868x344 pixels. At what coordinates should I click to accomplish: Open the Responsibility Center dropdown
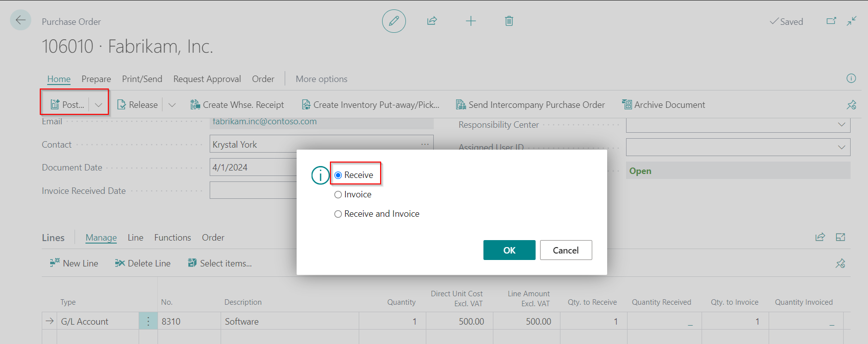point(842,124)
